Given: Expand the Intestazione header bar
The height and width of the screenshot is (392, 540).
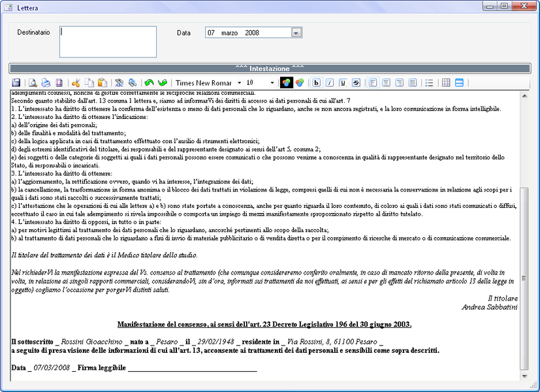Looking at the screenshot, I should 270,68.
